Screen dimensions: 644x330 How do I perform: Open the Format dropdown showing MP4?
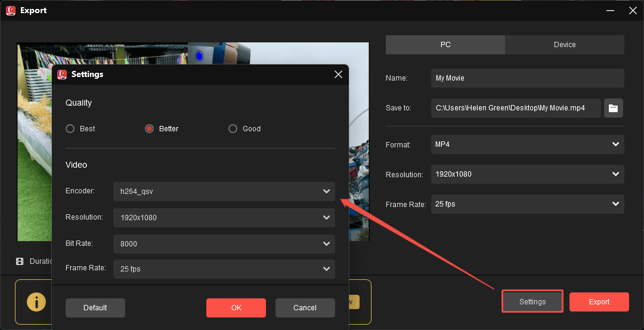[528, 144]
